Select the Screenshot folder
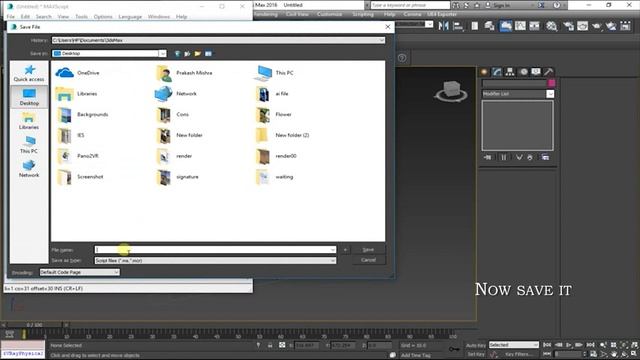The width and height of the screenshot is (640, 360). (80, 177)
